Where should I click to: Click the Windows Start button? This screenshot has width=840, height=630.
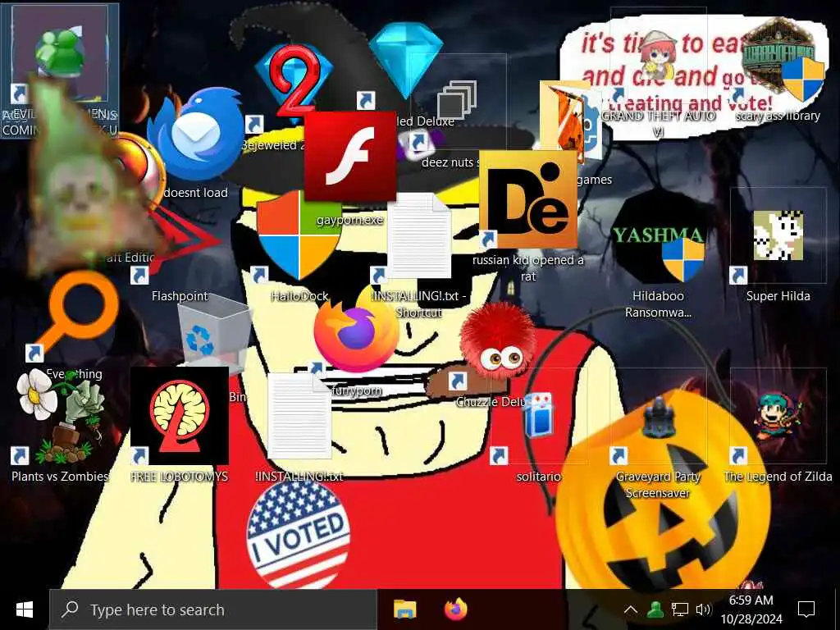pos(24,609)
